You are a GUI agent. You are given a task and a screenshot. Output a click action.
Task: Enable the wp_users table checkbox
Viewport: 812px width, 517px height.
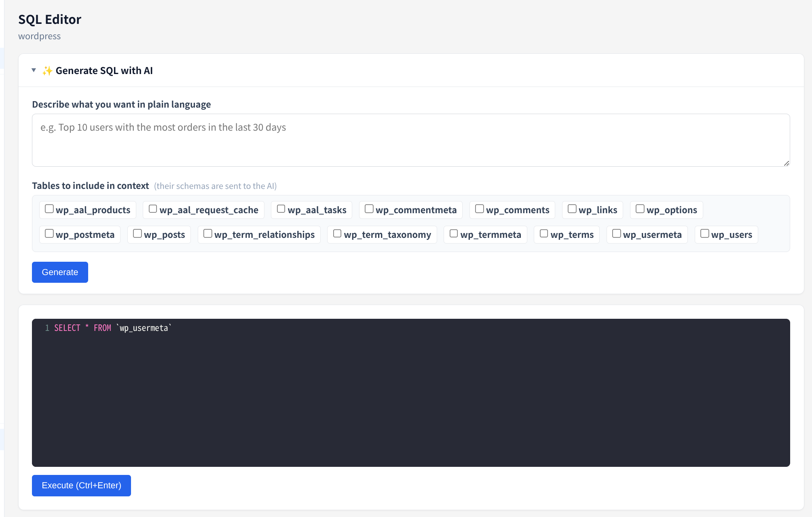[704, 233]
